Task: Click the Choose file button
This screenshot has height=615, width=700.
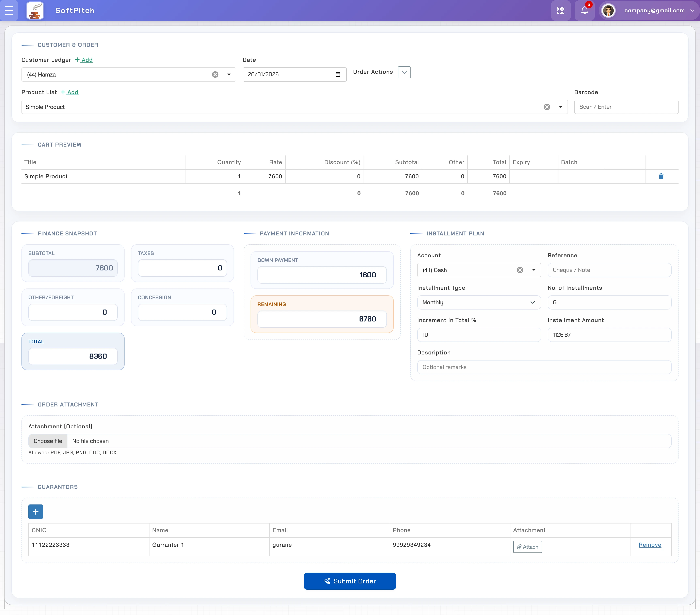Action: [48, 441]
